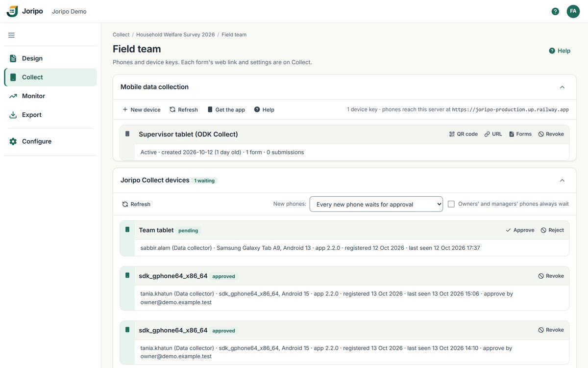Refresh the Joripo Collect devices list
The height and width of the screenshot is (368, 588).
[x=136, y=204]
